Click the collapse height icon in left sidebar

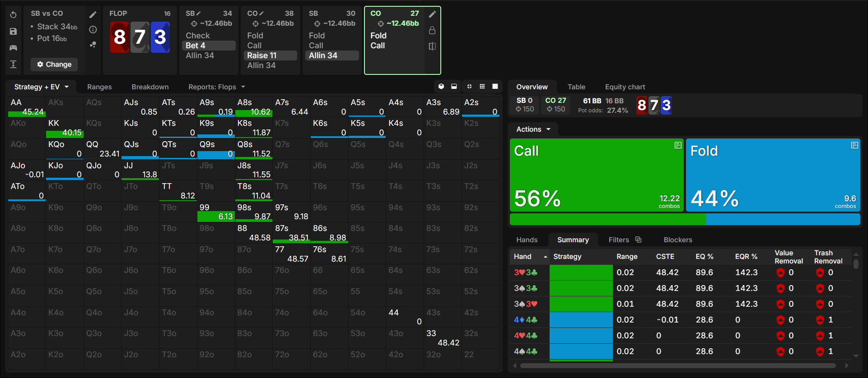pos(13,65)
